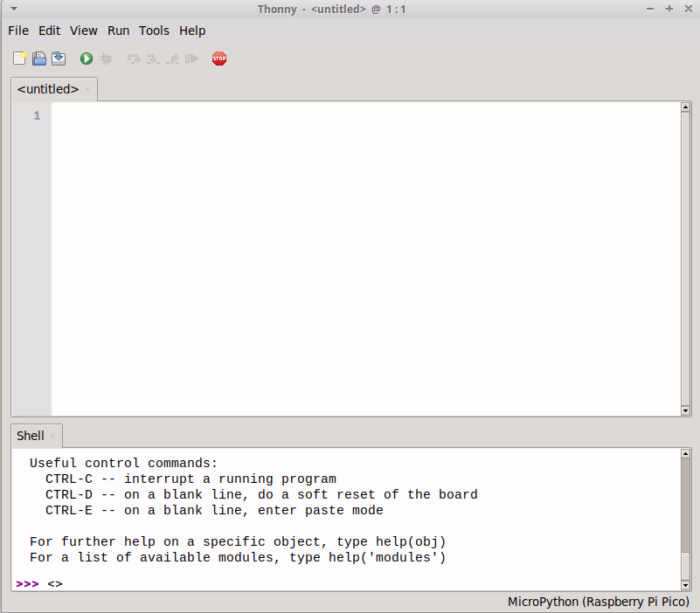Click the Shell prompt input line
The image size is (700, 613).
[350, 583]
